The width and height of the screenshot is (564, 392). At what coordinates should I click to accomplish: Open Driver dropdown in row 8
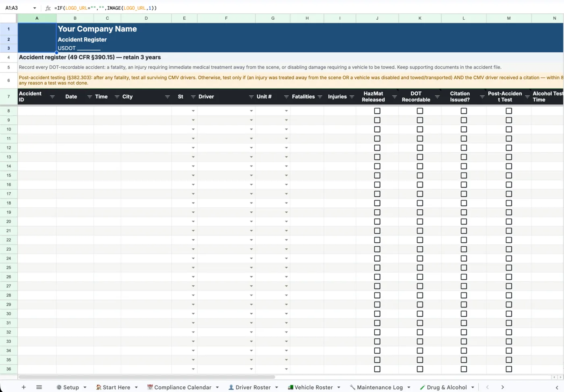pos(251,111)
